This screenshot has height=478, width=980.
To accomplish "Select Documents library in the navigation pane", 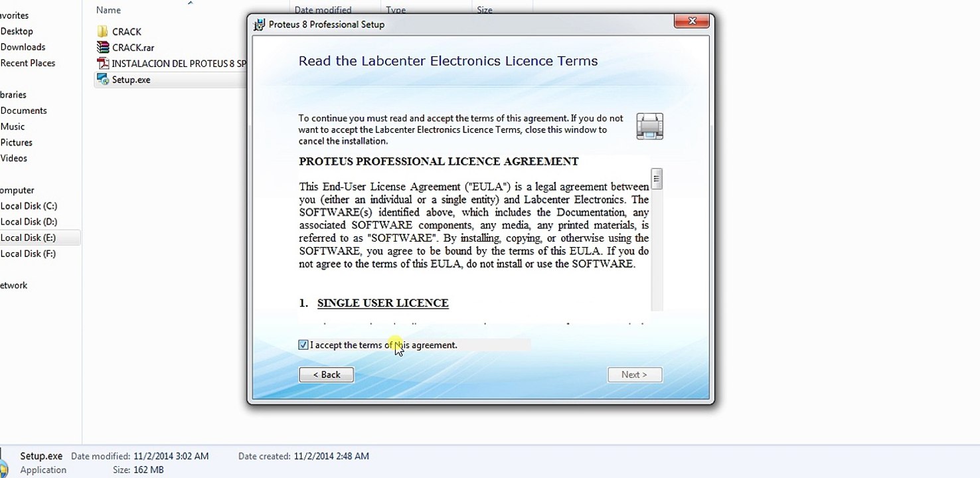I will click(23, 111).
